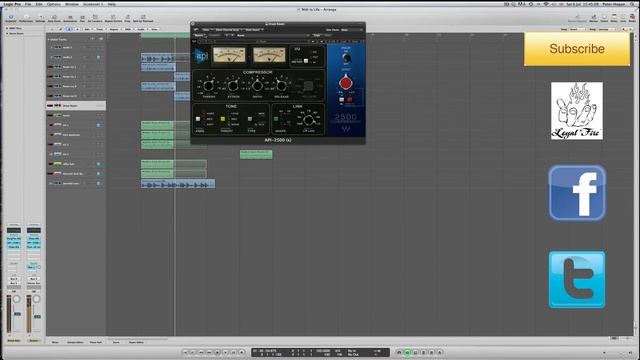640x360 pixels.
Task: Click the pan knob on output strip
Action: click(36, 299)
